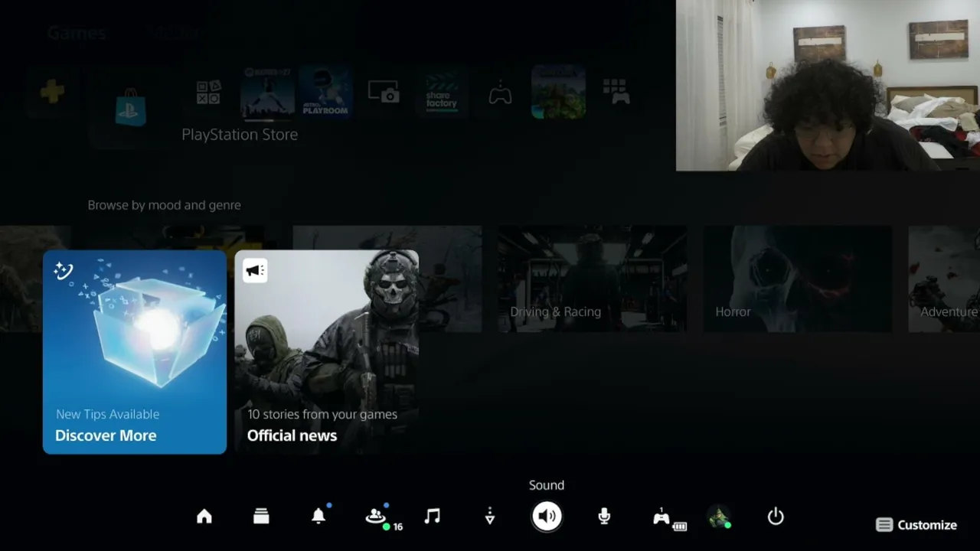Choose the Horror genre card
Image resolution: width=980 pixels, height=551 pixels.
pyautogui.click(x=797, y=279)
